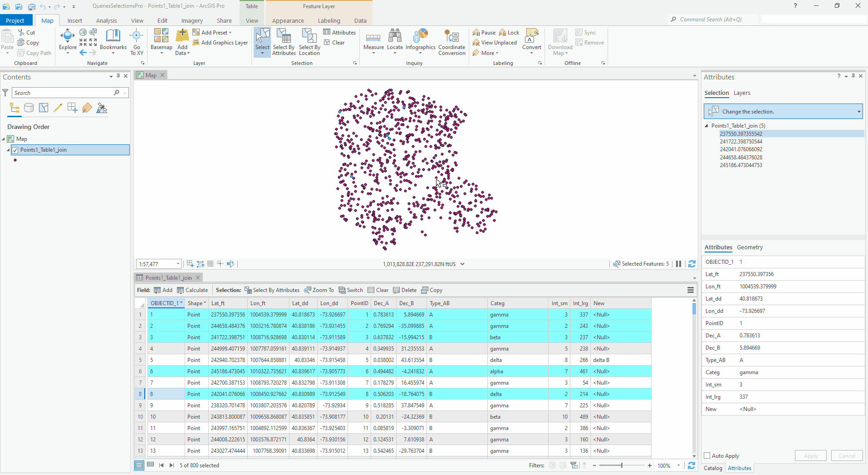Image resolution: width=868 pixels, height=475 pixels.
Task: Adjust the table zoom slider handle
Action: [622, 465]
